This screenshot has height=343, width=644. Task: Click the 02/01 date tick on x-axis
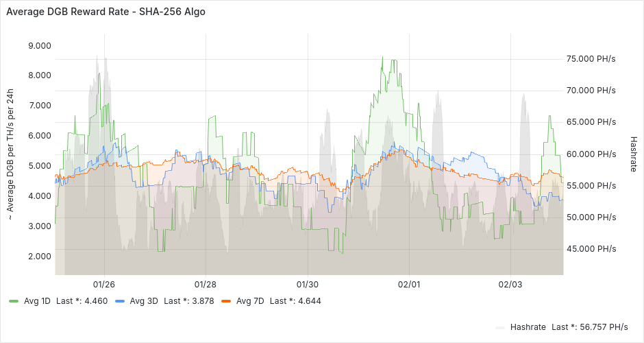point(409,284)
